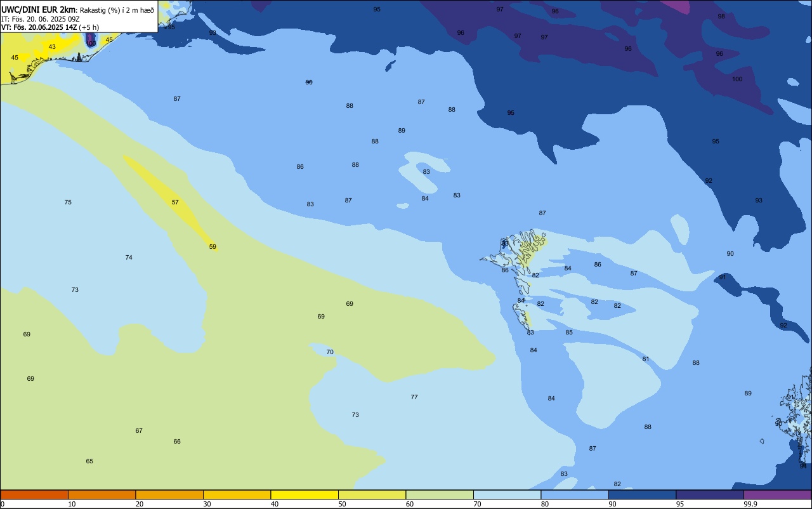Click the humidity value '85' on the map
Image resolution: width=812 pixels, height=509 pixels.
click(569, 333)
